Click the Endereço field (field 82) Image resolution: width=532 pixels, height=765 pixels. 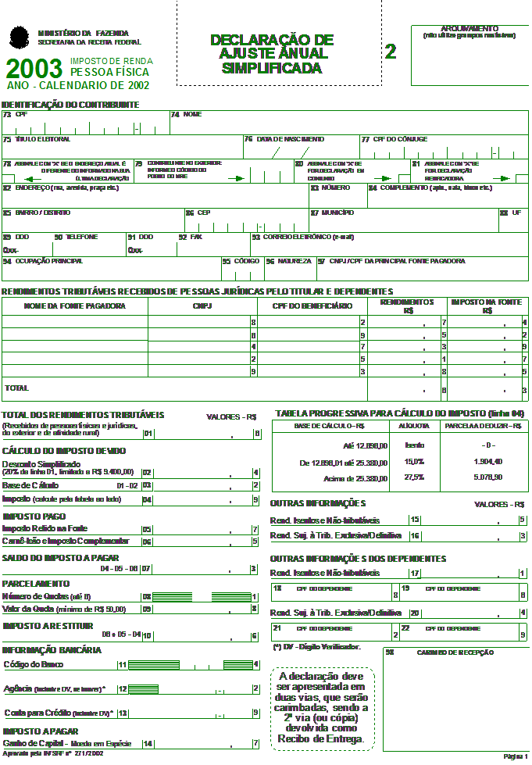155,198
